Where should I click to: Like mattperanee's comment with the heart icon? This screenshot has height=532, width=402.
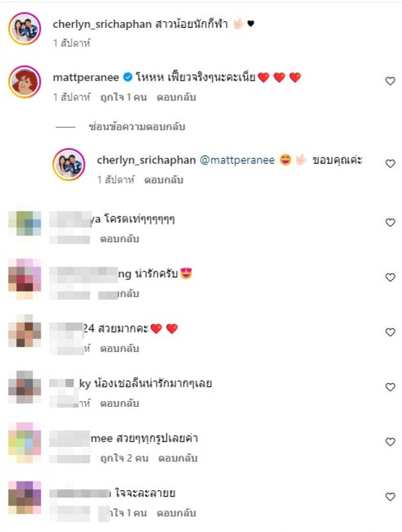pyautogui.click(x=390, y=81)
